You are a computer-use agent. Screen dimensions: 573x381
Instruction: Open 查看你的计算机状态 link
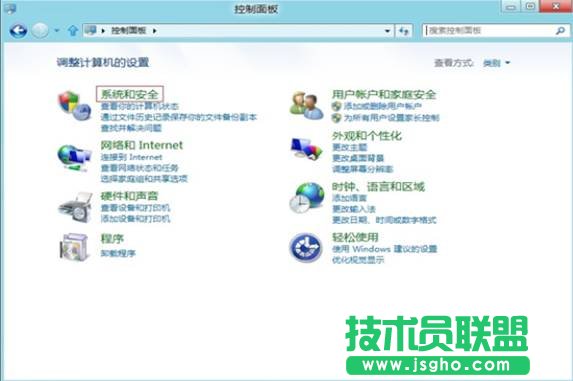[x=140, y=106]
